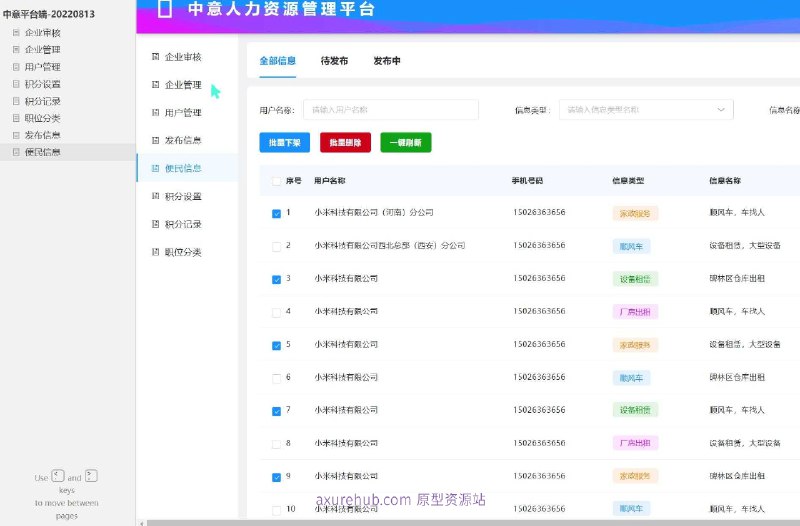800x526 pixels.
Task: Focus the 用户名称 search input field
Action: point(391,110)
